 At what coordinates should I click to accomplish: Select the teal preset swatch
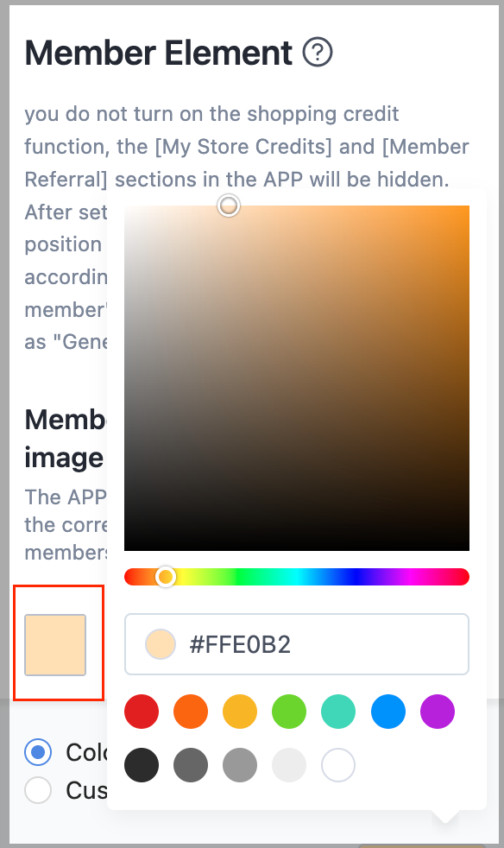tap(338, 712)
